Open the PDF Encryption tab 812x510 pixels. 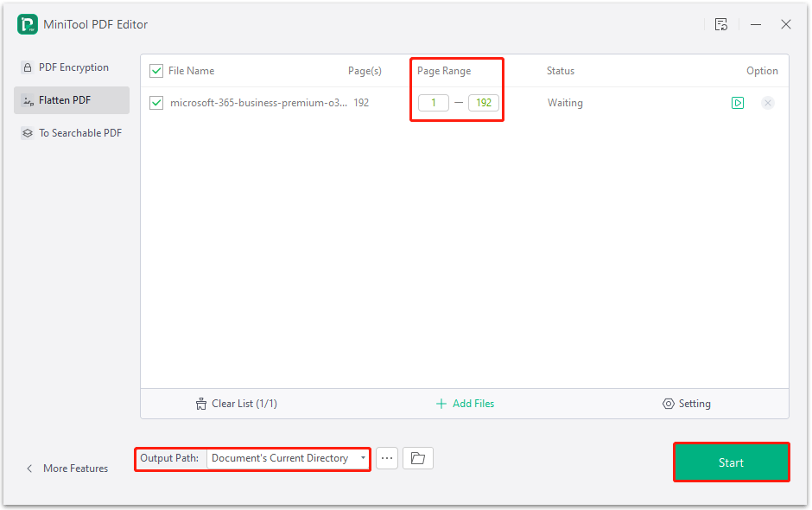pyautogui.click(x=72, y=67)
